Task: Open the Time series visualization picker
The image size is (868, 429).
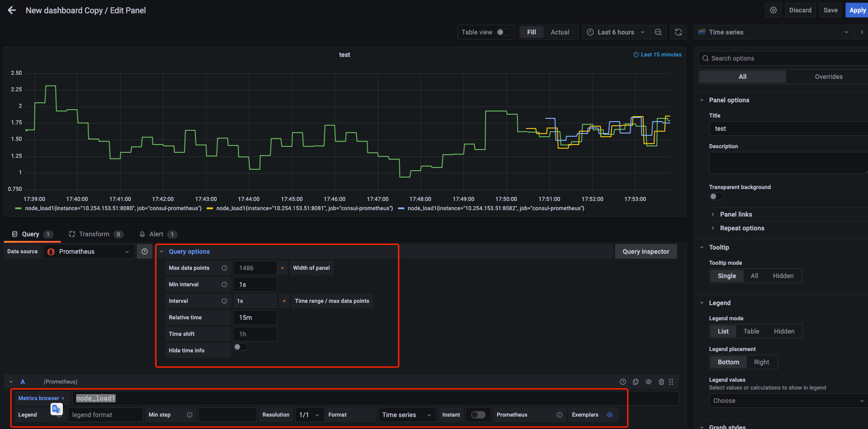Action: 774,32
